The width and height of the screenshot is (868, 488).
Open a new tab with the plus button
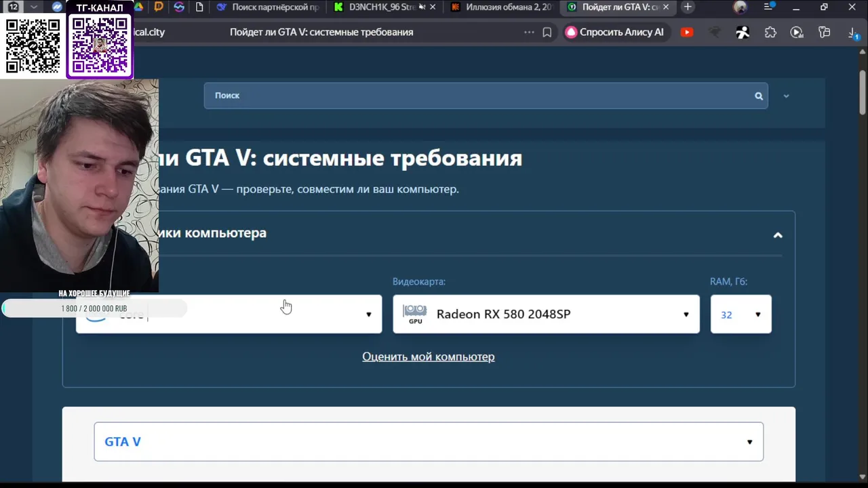click(x=688, y=7)
